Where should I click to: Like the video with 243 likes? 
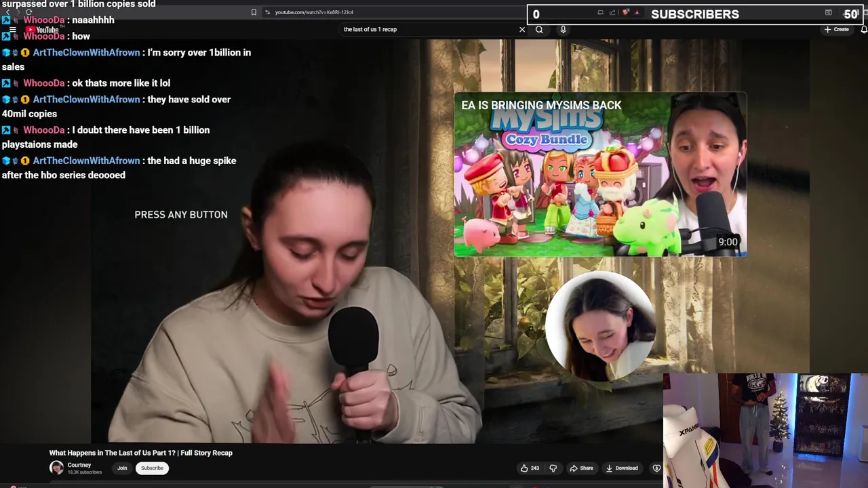(x=530, y=468)
